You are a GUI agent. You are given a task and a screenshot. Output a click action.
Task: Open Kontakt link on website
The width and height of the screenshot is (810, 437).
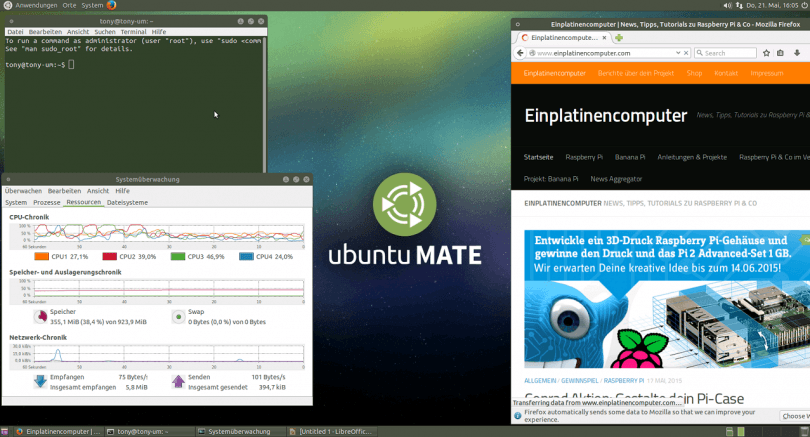coord(726,73)
